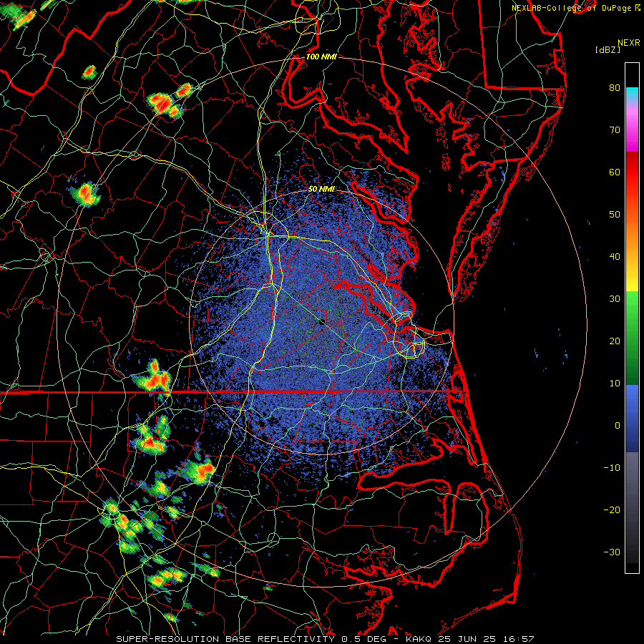Select the 60 value on the dBZ scale

[x=615, y=172]
